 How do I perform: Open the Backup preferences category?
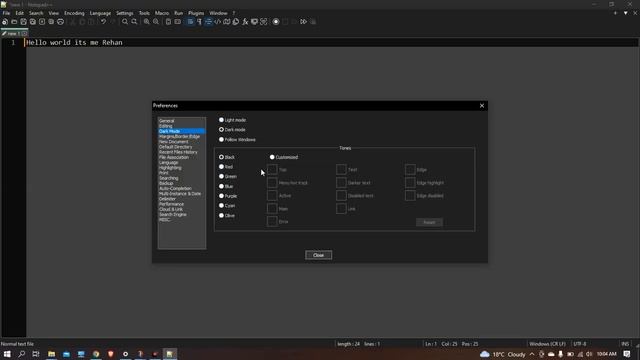pos(166,183)
